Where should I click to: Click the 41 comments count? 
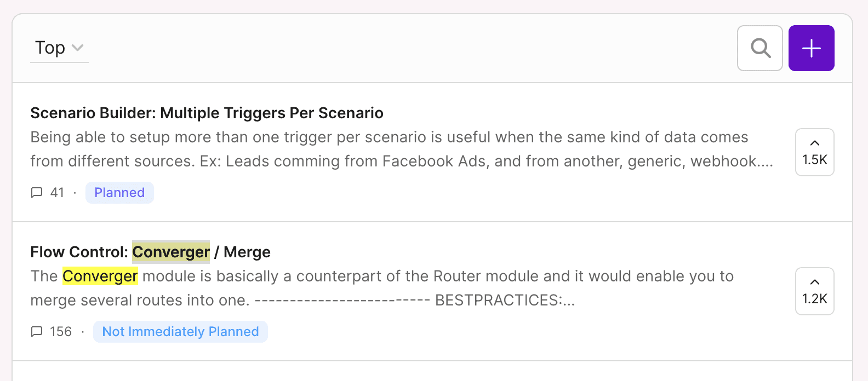point(57,193)
